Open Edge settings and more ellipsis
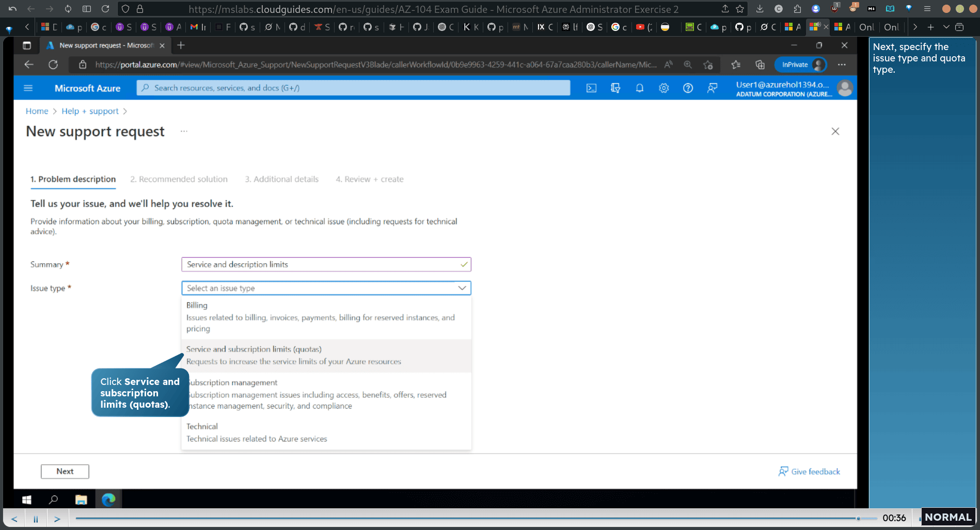 pyautogui.click(x=842, y=65)
